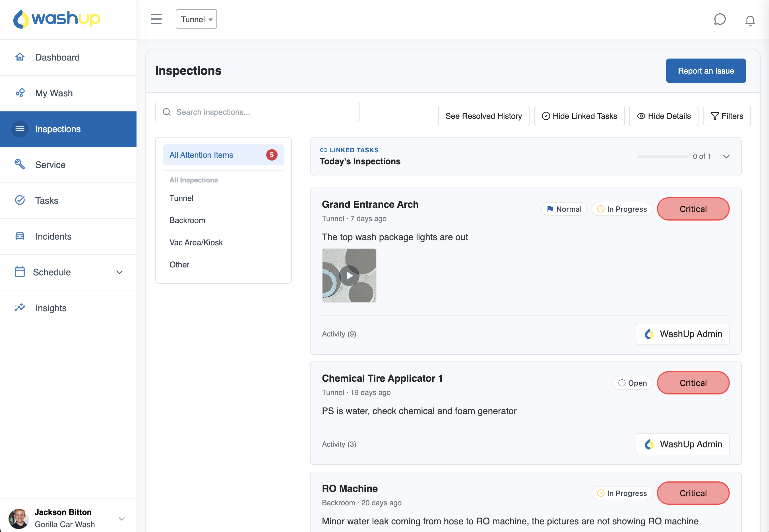This screenshot has height=532, width=769.
Task: Click the clock icon on Grand Entrance Arch status
Action: [x=601, y=209]
